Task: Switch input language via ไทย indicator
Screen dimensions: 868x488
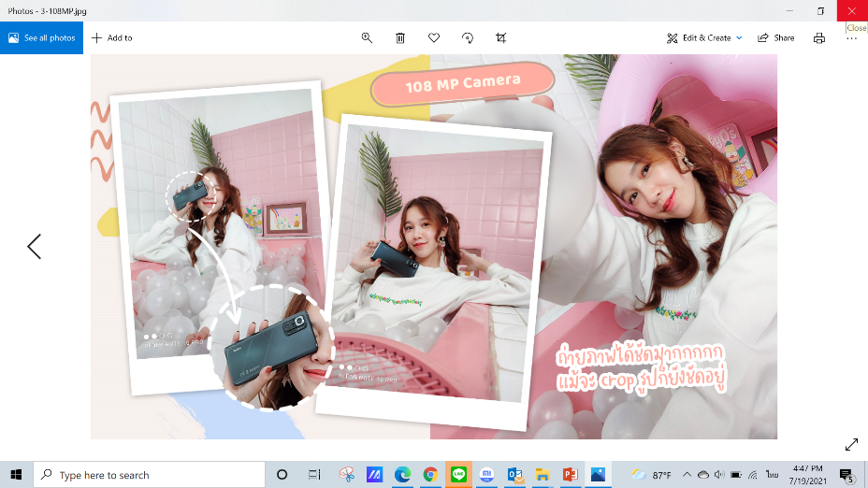Action: point(773,475)
